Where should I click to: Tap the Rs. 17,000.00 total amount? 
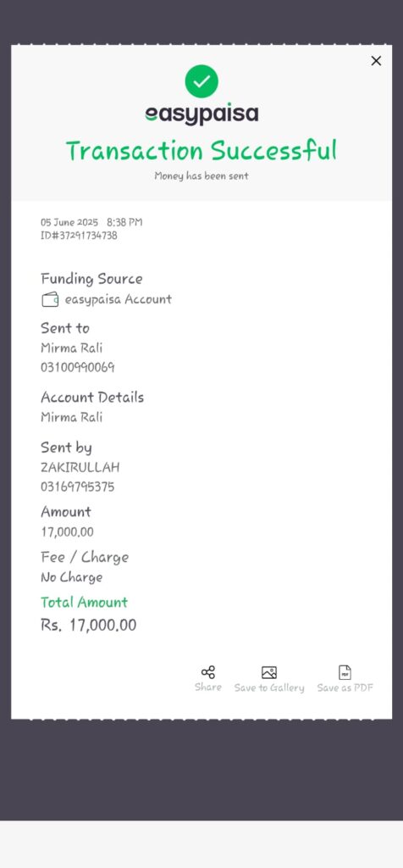tap(88, 626)
